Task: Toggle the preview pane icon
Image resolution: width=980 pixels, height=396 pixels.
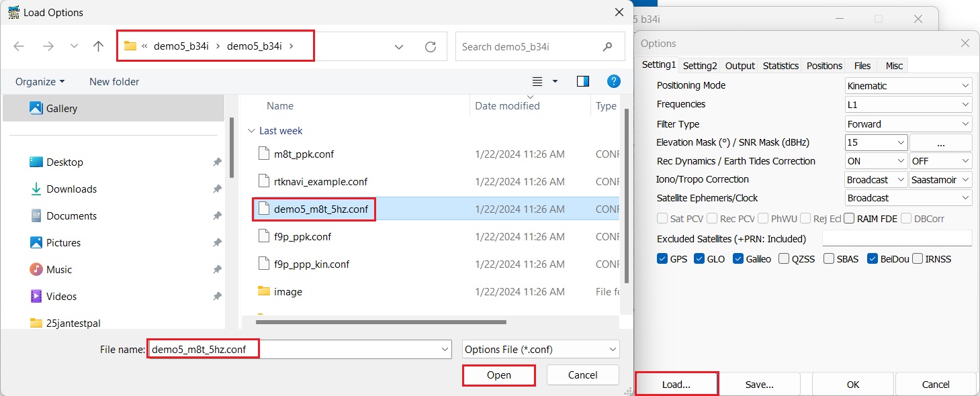Action: tap(582, 81)
